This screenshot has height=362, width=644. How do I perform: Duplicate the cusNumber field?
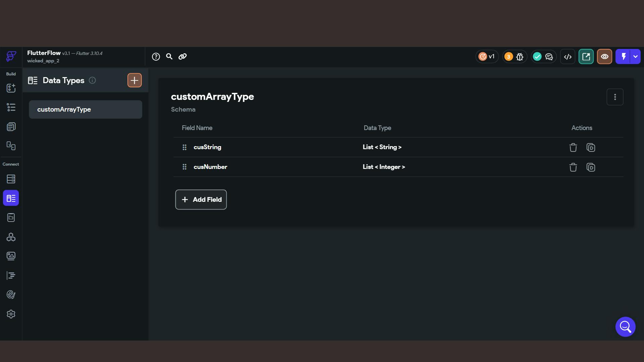(x=591, y=167)
